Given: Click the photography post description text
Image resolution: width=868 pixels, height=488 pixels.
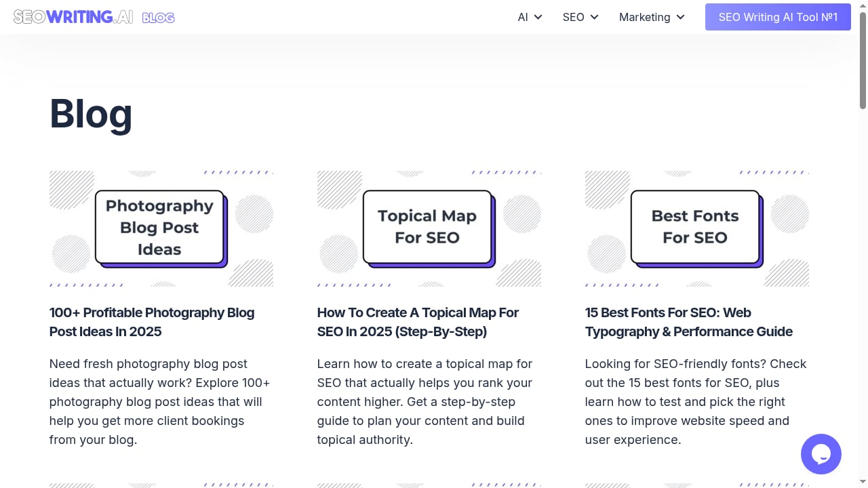Looking at the screenshot, I should [160, 402].
